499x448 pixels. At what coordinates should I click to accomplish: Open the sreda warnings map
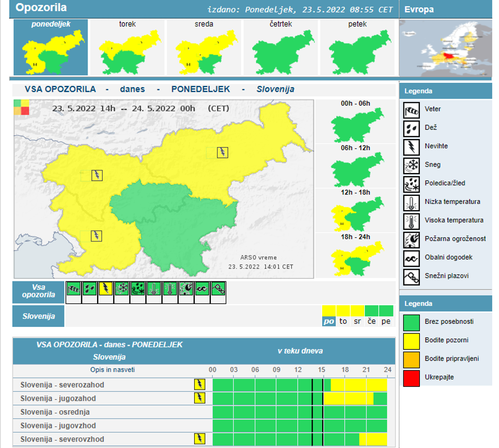[x=204, y=47]
